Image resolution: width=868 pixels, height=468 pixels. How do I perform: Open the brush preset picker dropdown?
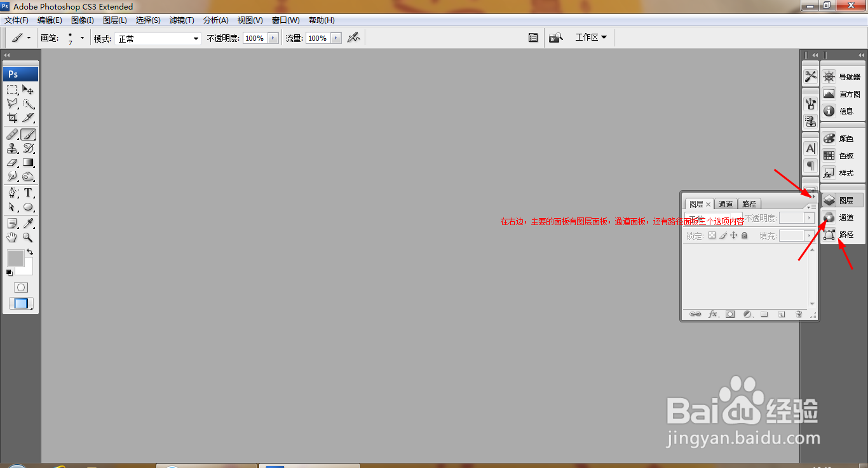[x=82, y=38]
